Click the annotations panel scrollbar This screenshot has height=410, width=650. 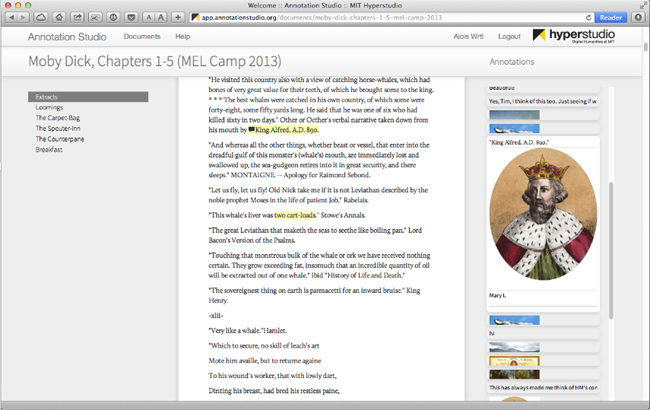tap(611, 250)
